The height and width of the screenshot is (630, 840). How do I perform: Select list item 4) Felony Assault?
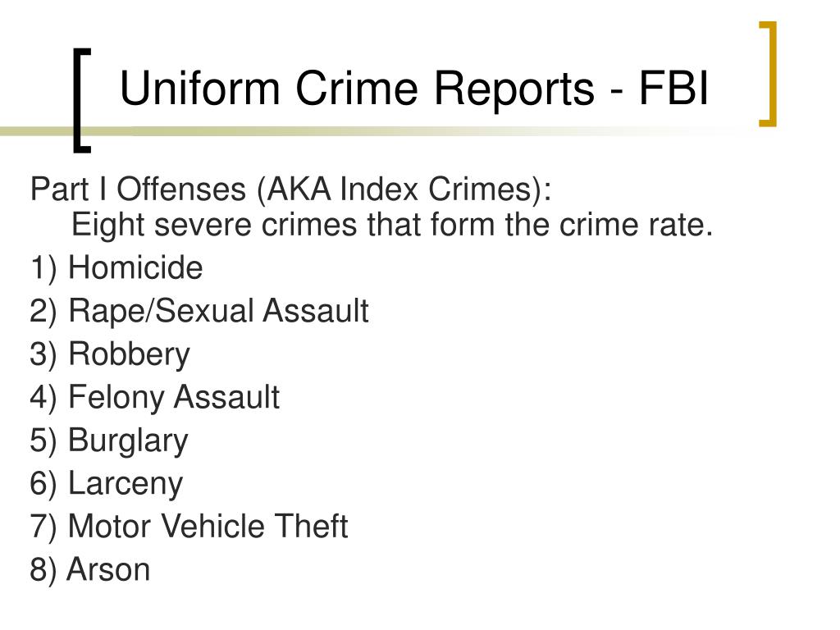click(x=155, y=398)
